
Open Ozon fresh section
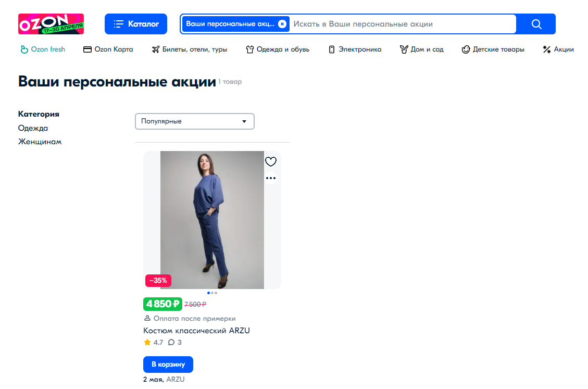pyautogui.click(x=43, y=49)
